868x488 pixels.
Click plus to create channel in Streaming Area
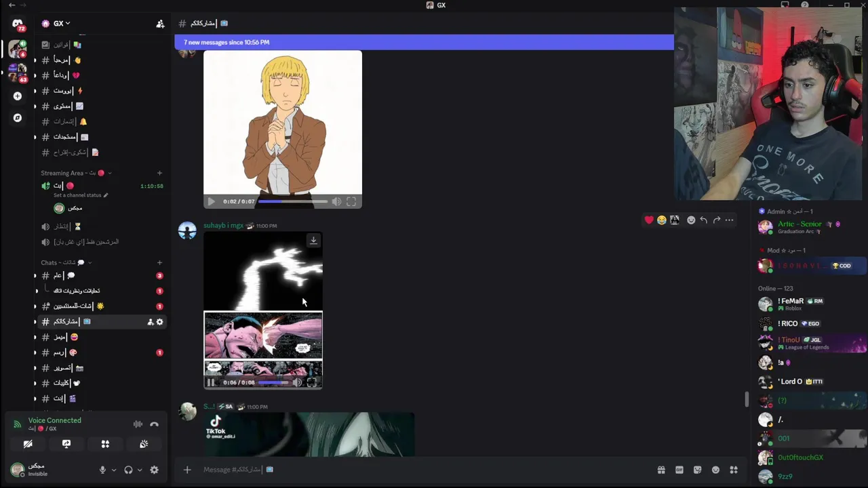pos(159,173)
